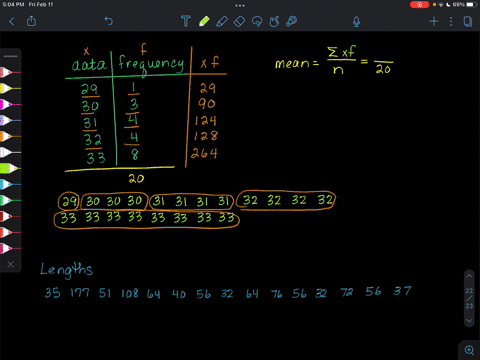Screen dimensions: 480x360
Task: Tap the handwritten length '35'
Action: coord(53,293)
